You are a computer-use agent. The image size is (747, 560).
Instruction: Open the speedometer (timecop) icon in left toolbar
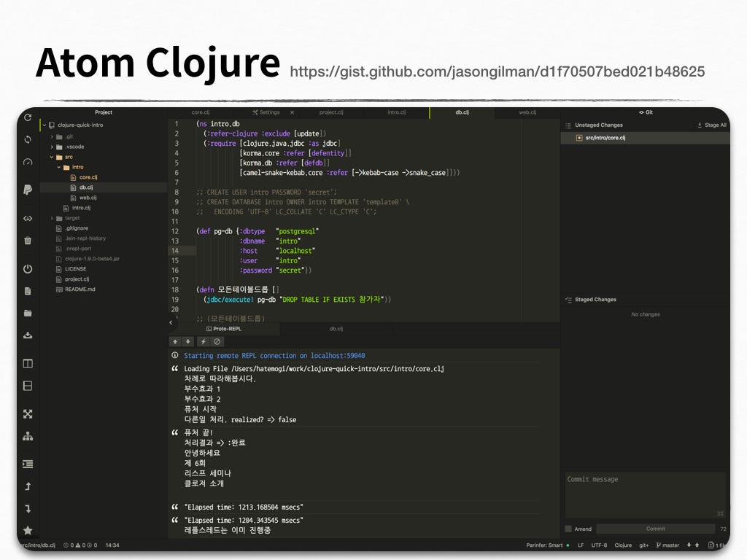[x=28, y=163]
